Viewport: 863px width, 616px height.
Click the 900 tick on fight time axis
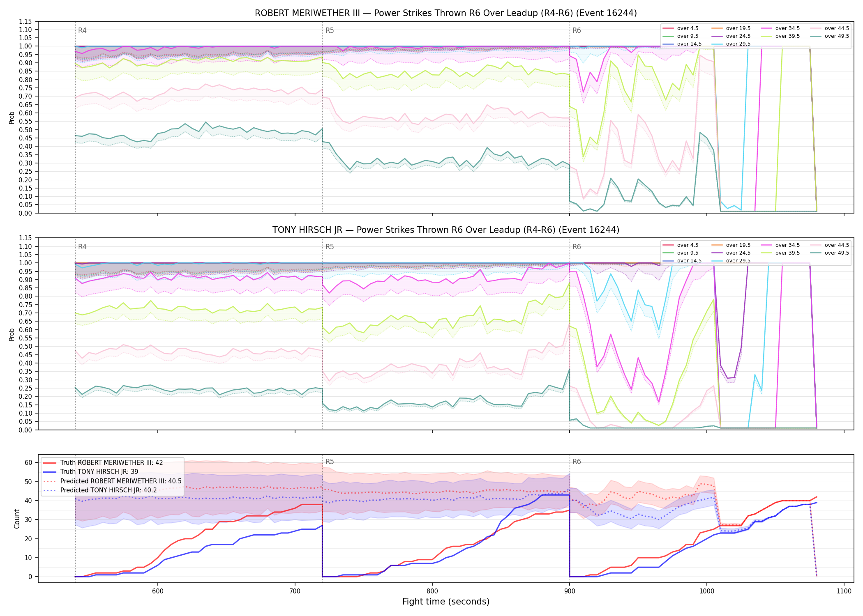point(570,591)
